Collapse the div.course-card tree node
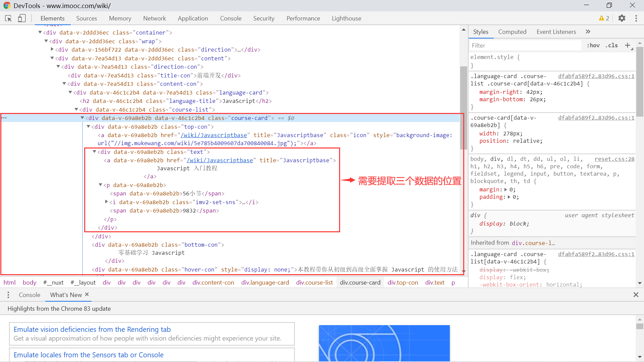Image resolution: width=644 pixels, height=362 pixels. [x=82, y=118]
